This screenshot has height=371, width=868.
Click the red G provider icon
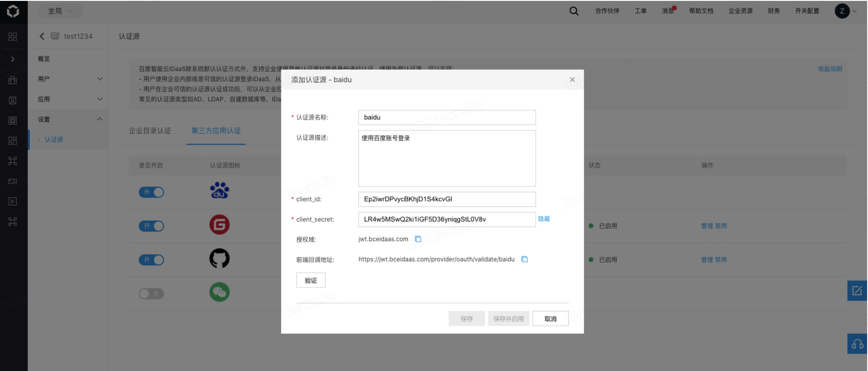(220, 225)
